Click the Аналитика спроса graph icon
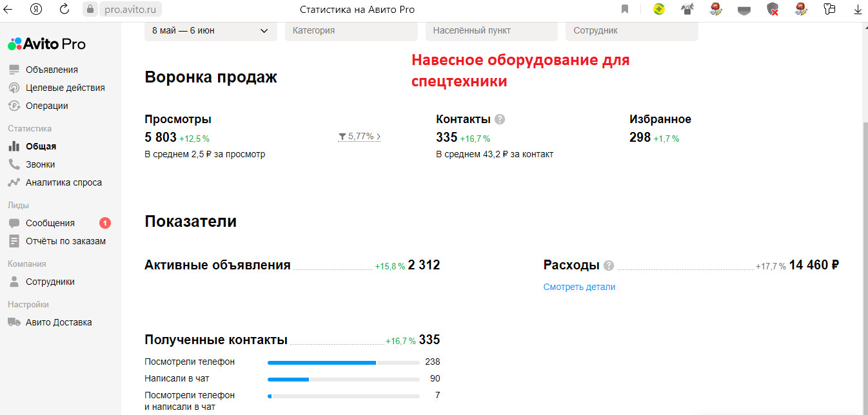The width and height of the screenshot is (868, 415). click(14, 182)
